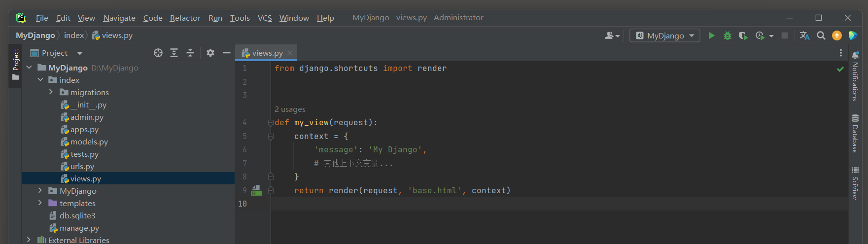Select admin.py in project tree
This screenshot has height=244, width=868.
click(x=82, y=117)
